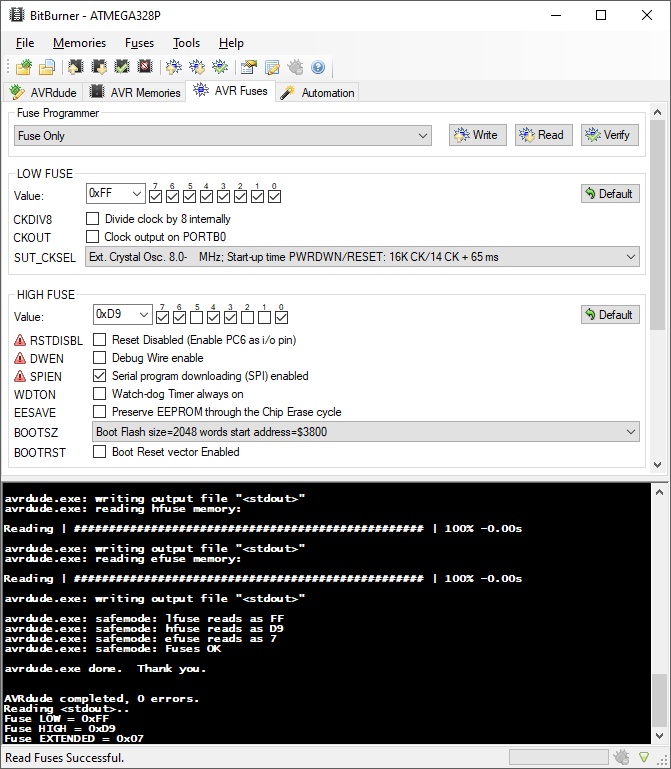Click the edit notes pencil toolbar icon
The image size is (671, 769).
[272, 67]
